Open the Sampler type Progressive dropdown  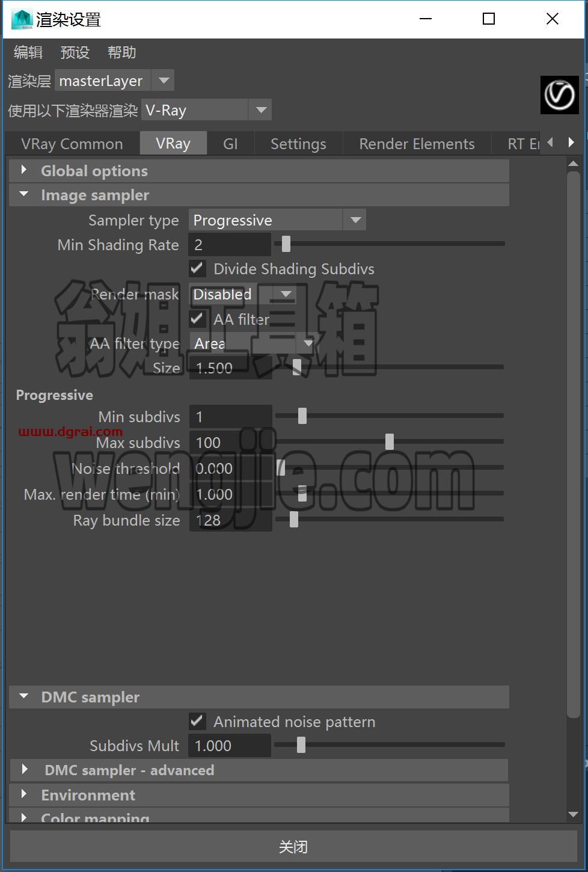pos(277,220)
